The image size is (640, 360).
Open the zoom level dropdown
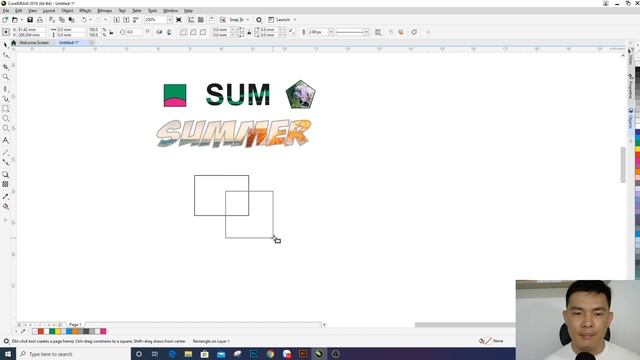click(x=170, y=20)
